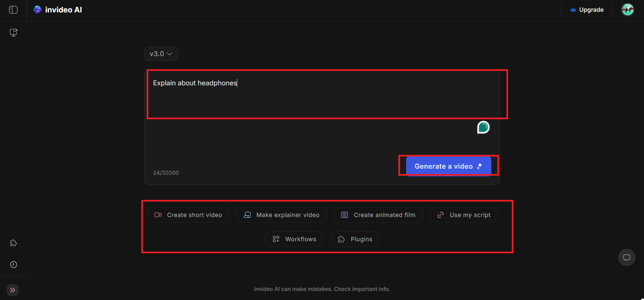Open the Workflows menu
This screenshot has width=644, height=300.
(x=294, y=239)
